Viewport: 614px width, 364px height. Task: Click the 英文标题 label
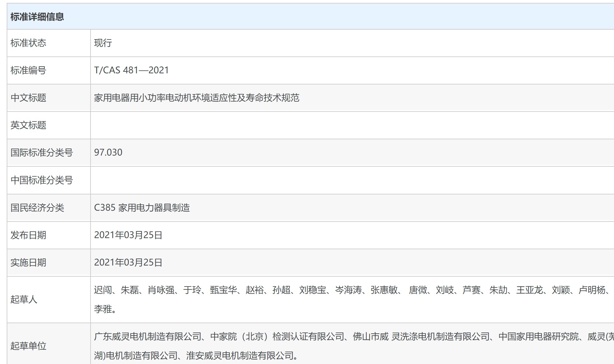pos(28,125)
